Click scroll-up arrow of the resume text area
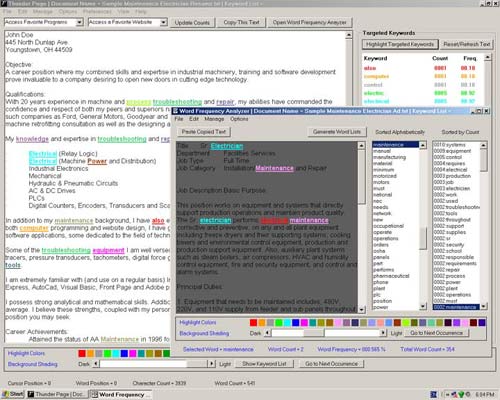Viewport: 500px width, 400px height. tap(349, 35)
